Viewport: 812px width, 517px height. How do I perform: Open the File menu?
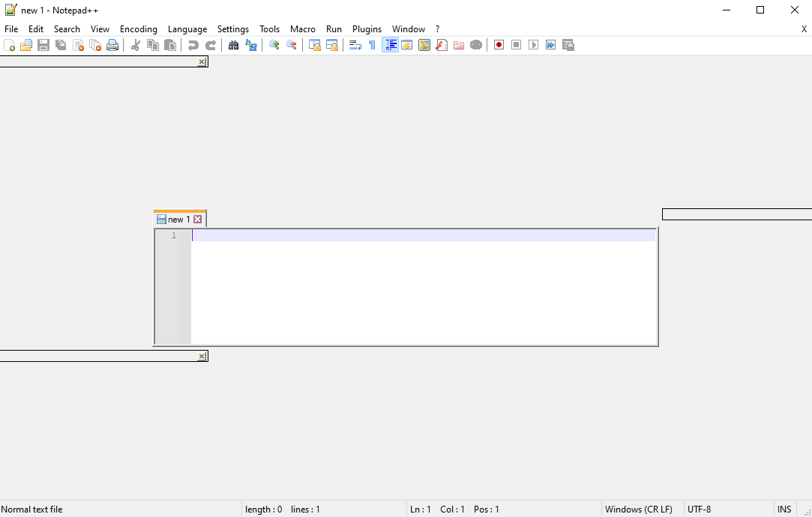pos(11,29)
